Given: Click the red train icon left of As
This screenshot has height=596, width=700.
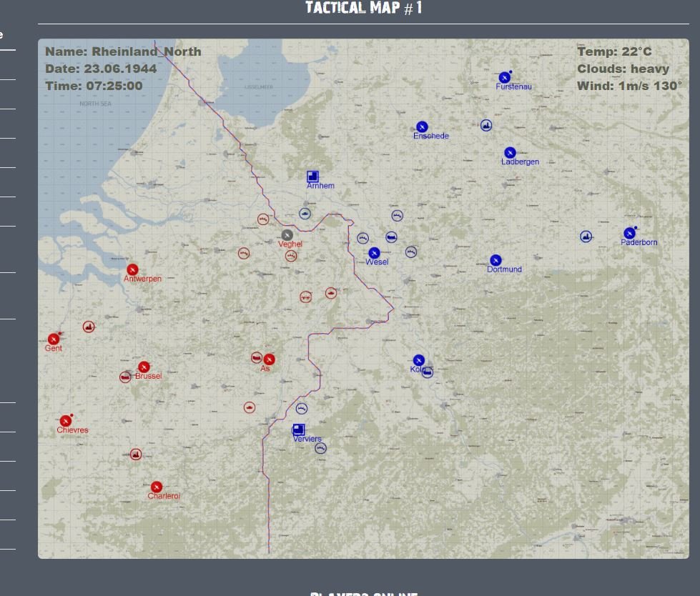Looking at the screenshot, I should 257,358.
